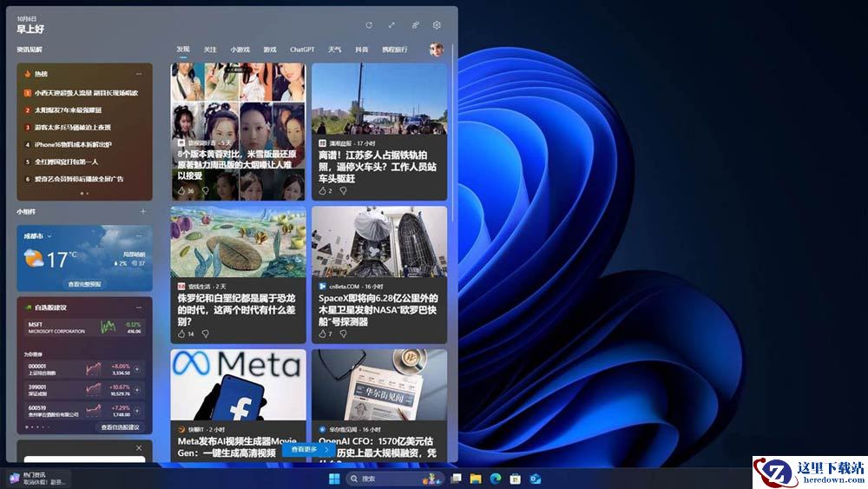
Task: Open the Meta Movie Gen article image
Action: coord(238,385)
